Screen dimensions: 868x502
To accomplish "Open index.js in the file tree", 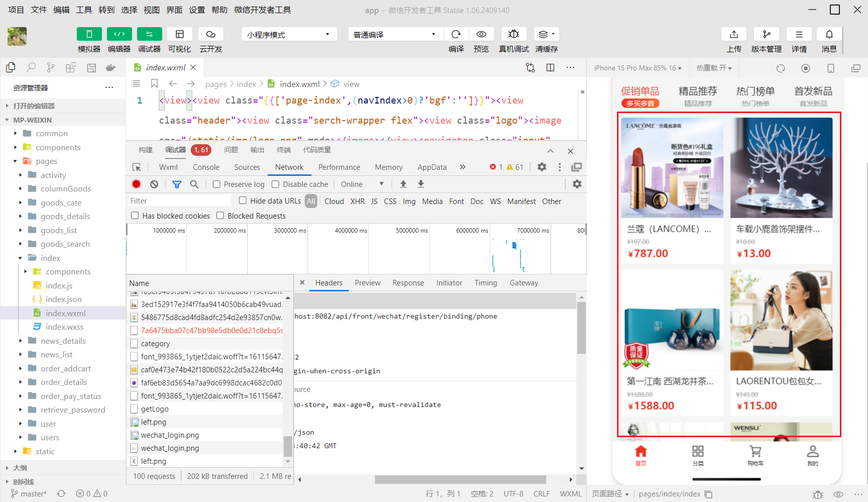I will coord(59,285).
